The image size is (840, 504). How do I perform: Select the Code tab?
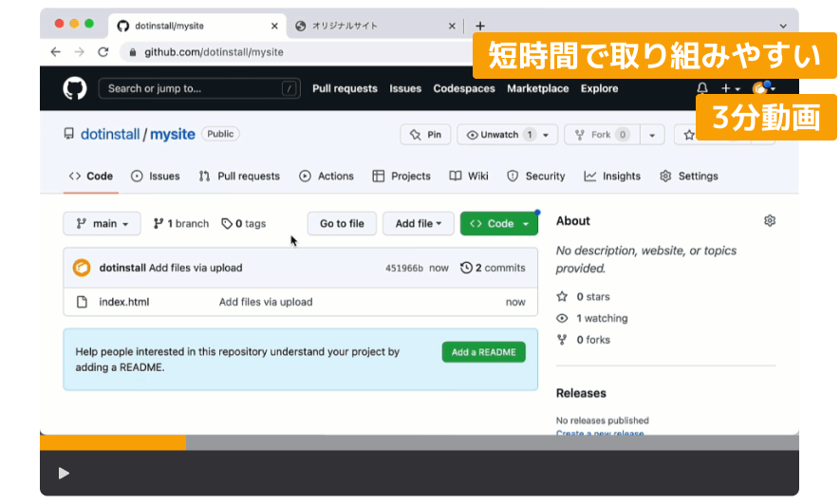point(90,177)
